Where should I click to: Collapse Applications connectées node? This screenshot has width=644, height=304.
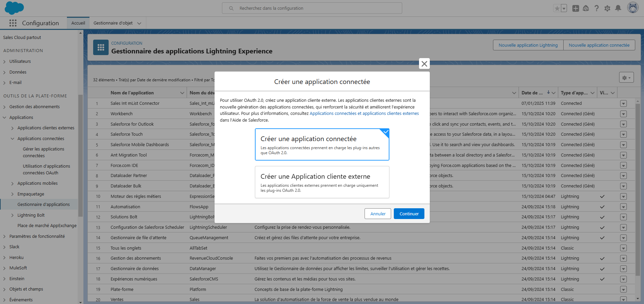[x=12, y=139]
